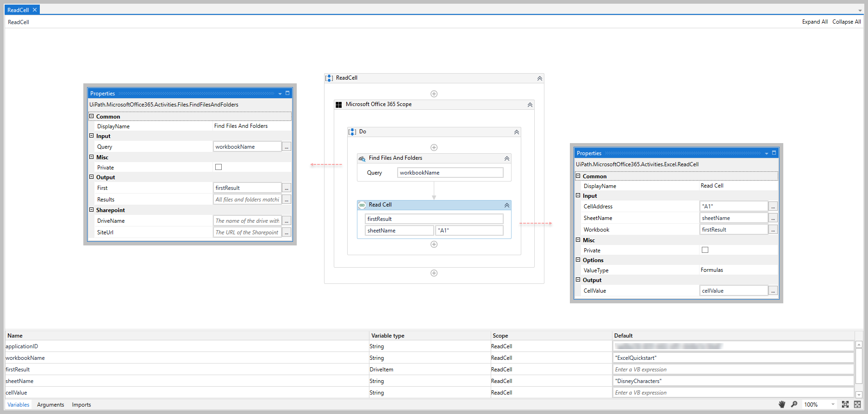Click the Find Files And Folders activity icon
868x414 pixels.
[x=362, y=158]
